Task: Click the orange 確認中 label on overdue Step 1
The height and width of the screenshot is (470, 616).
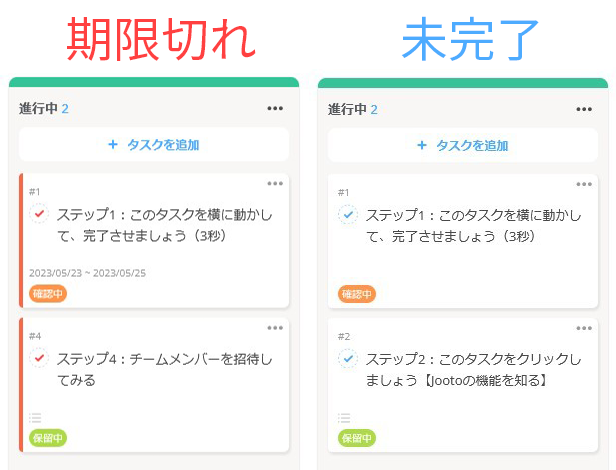Action: (x=48, y=294)
